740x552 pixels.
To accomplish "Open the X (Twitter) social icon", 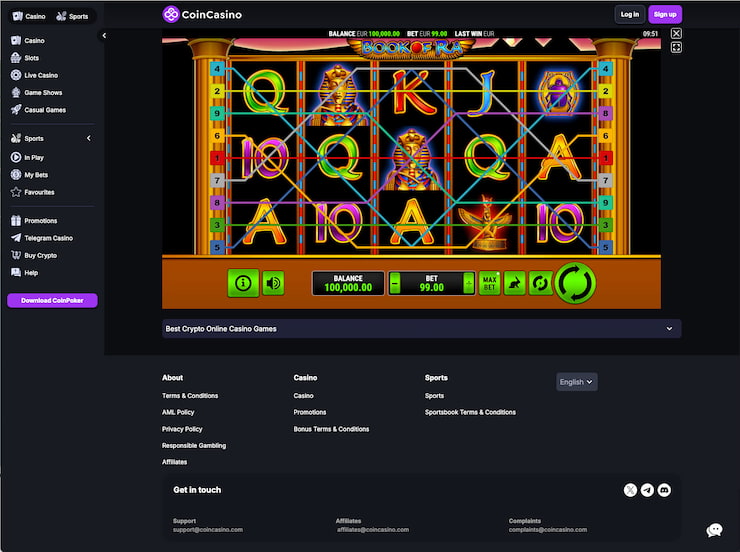I will tap(630, 490).
